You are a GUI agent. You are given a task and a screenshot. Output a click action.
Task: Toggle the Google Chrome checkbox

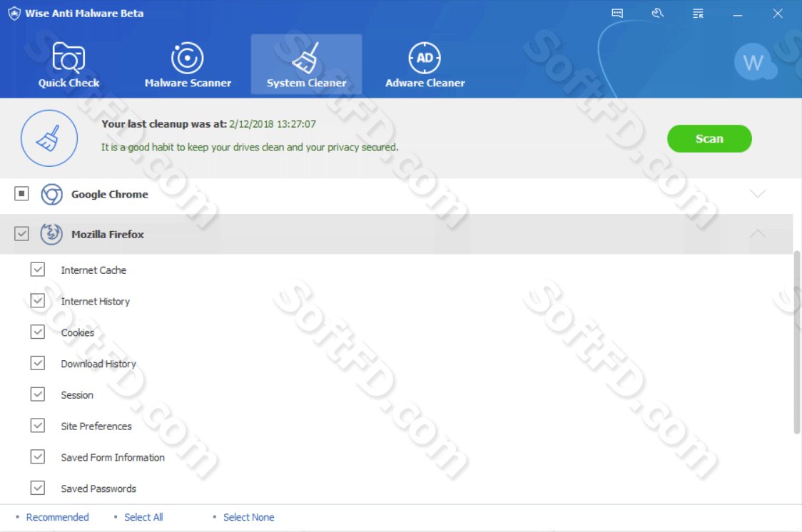click(21, 194)
